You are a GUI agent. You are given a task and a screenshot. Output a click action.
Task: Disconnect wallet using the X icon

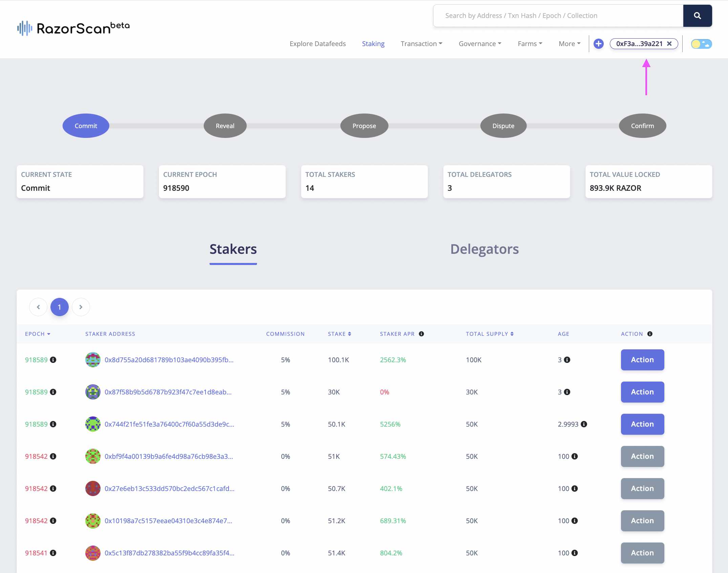[669, 44]
